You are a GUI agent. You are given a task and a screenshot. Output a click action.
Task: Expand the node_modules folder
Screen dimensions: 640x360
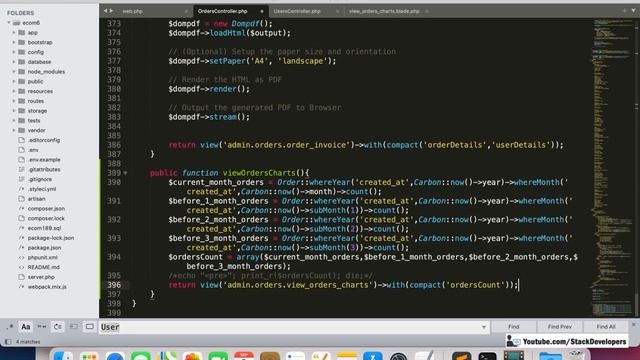pos(14,71)
